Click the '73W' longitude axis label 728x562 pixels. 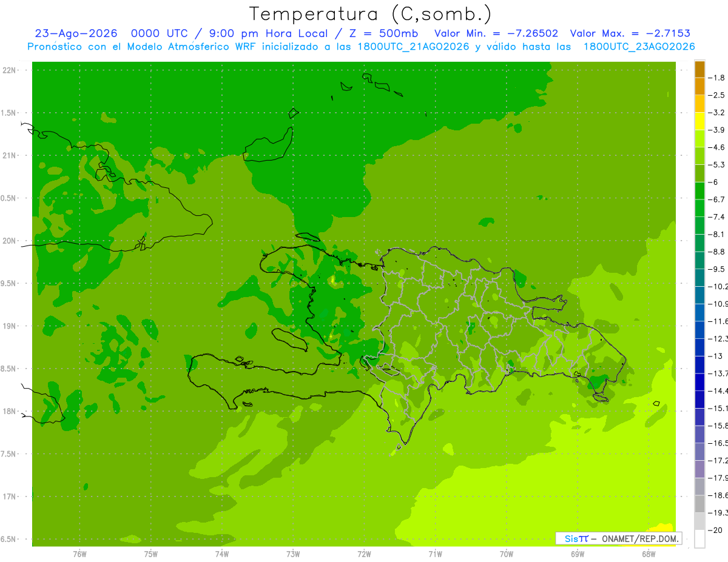[x=293, y=554]
